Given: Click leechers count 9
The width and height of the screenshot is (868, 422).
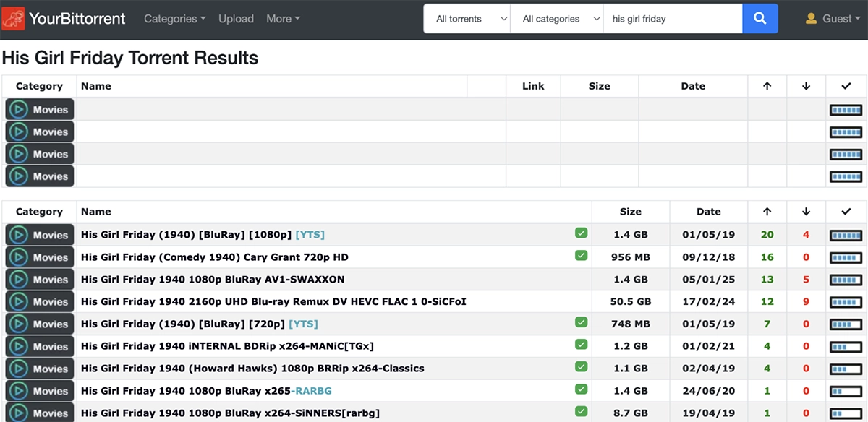Looking at the screenshot, I should (807, 302).
